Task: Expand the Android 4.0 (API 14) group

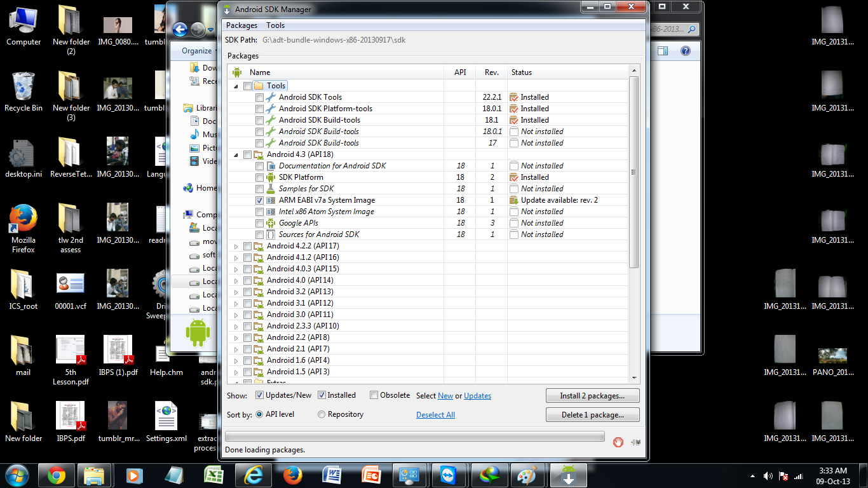Action: point(236,280)
